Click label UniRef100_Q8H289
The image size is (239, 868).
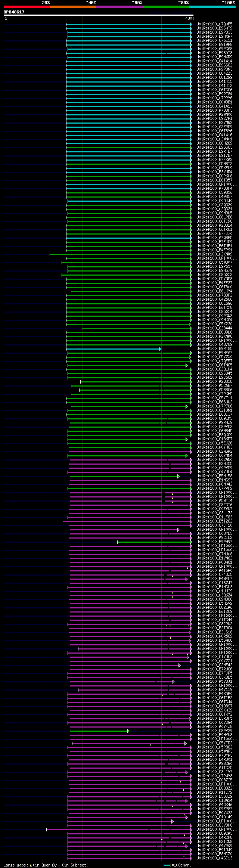pyautogui.click(x=214, y=143)
